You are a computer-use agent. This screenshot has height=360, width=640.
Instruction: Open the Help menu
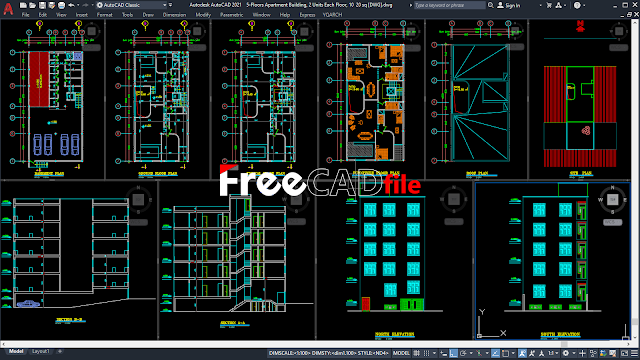click(x=284, y=15)
